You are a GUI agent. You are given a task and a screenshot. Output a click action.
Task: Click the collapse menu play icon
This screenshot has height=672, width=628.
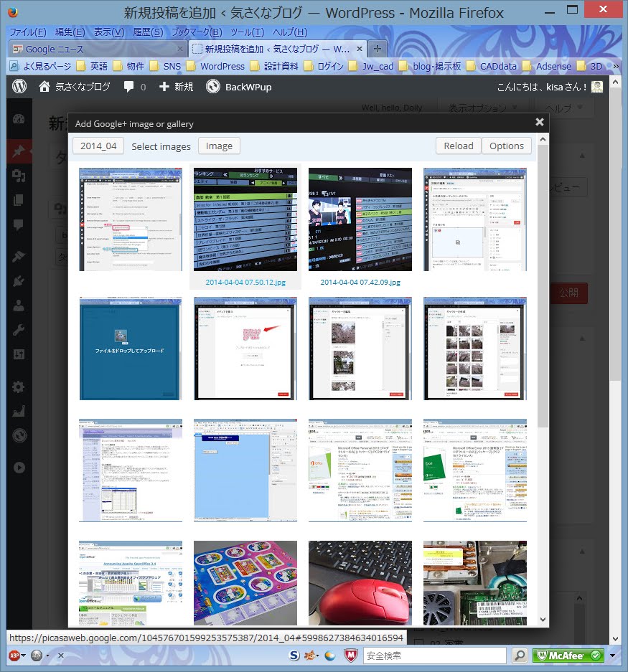coord(19,468)
